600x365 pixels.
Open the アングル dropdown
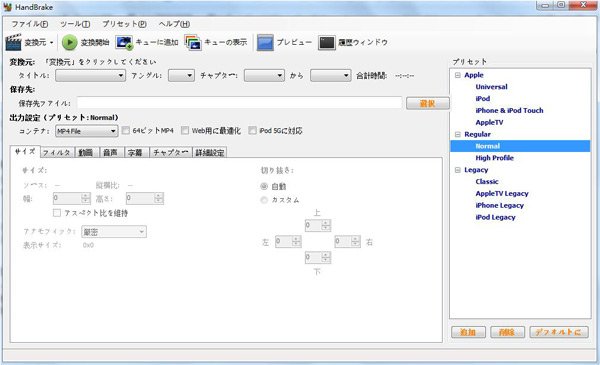pos(181,76)
